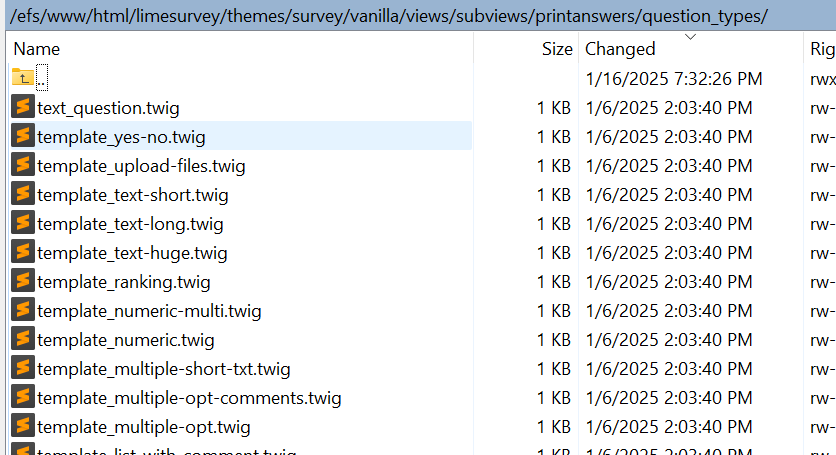Screen dimensions: 836x455
Task: Sort files by the Changed column header
Action: [x=691, y=49]
